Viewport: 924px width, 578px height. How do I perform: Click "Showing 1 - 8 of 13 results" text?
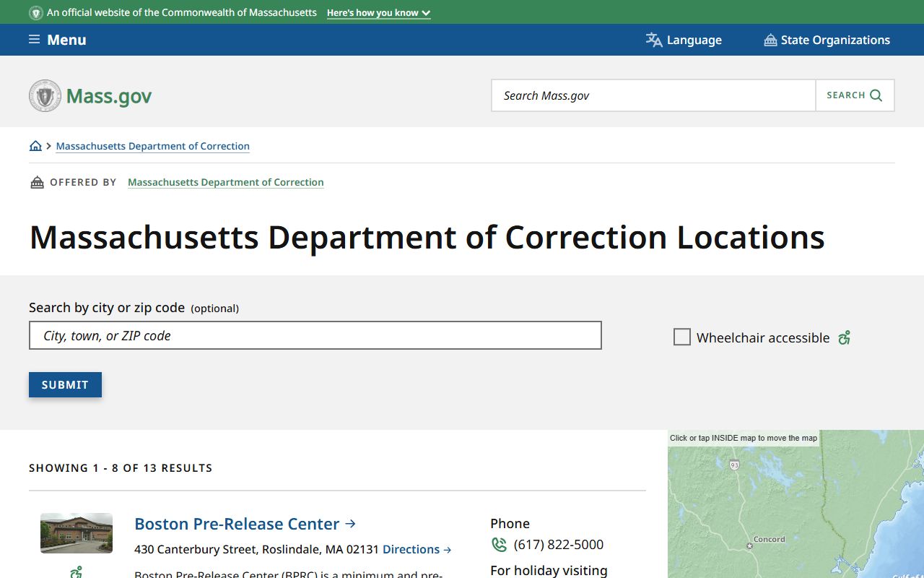(121, 468)
